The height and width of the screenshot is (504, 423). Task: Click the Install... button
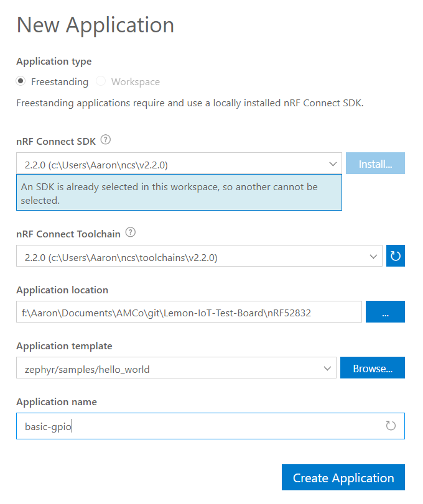point(375,164)
